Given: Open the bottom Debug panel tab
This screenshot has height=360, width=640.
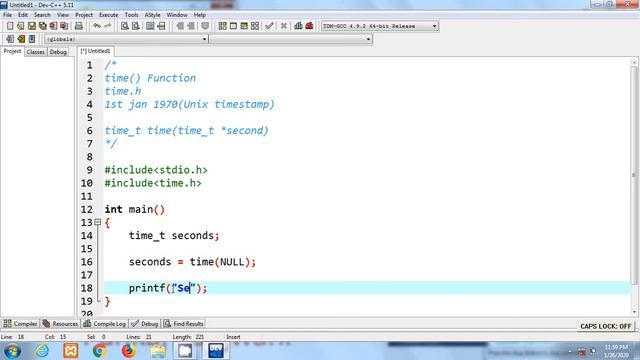Looking at the screenshot, I should 145,324.
